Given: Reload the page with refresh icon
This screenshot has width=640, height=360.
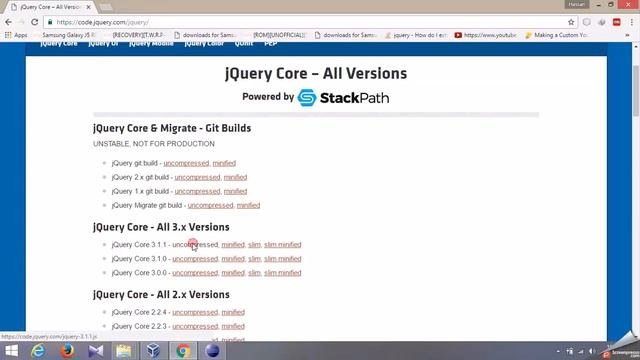Looking at the screenshot, I should (35, 22).
